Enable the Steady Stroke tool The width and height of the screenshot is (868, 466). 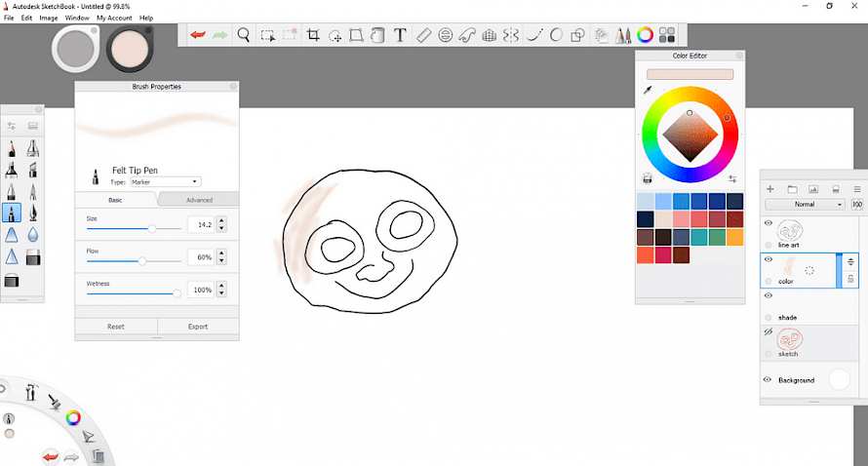coord(534,35)
